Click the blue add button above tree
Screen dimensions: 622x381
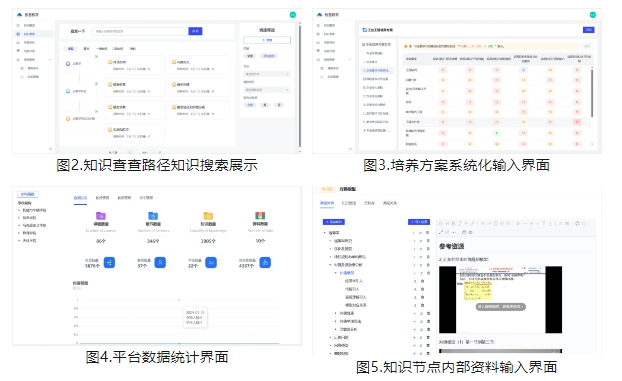pyautogui.click(x=334, y=222)
